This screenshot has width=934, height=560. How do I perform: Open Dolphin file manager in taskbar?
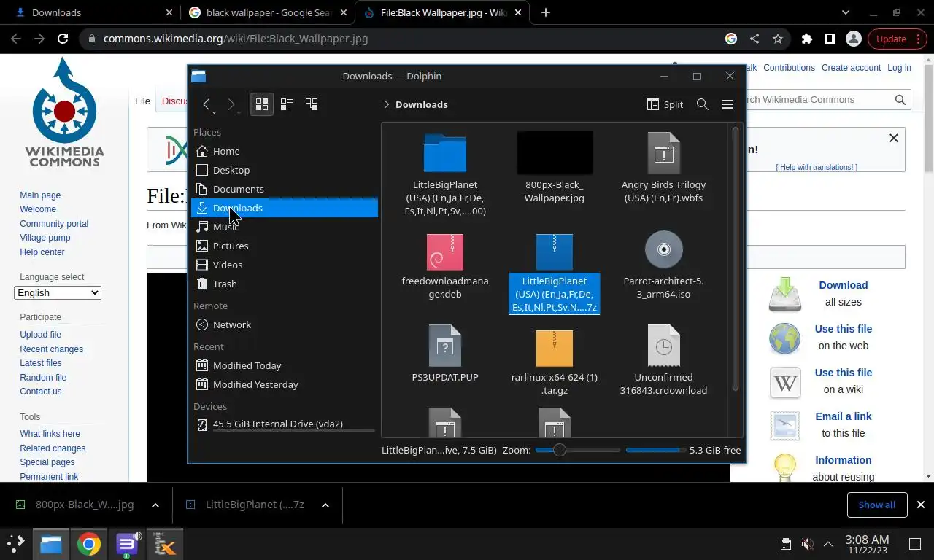coord(51,544)
